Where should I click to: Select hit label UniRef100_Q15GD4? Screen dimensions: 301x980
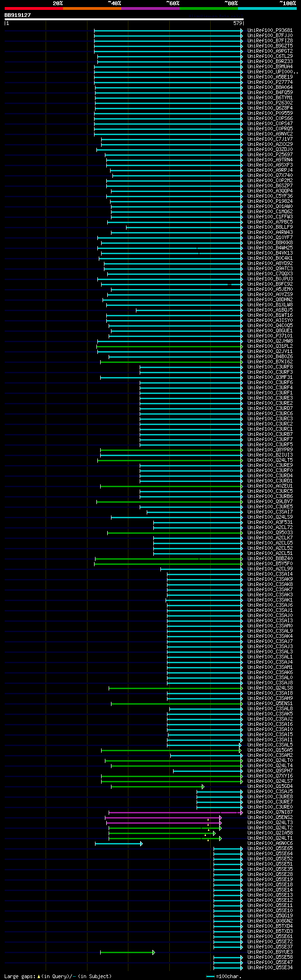[x=270, y=787]
